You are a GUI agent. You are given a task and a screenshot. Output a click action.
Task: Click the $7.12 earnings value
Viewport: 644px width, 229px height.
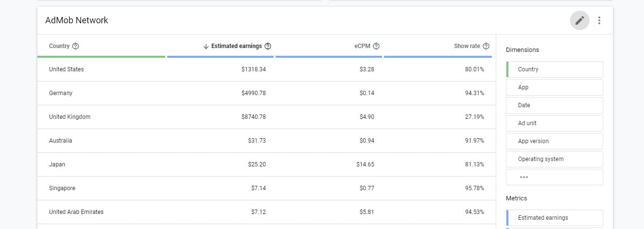pos(259,212)
